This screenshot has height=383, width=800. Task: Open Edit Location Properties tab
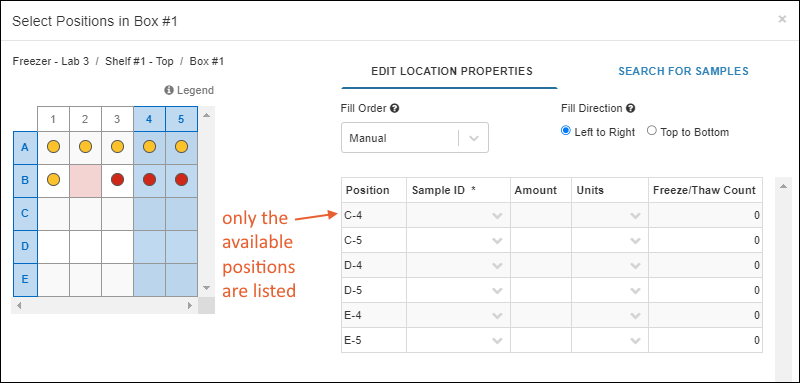[452, 71]
